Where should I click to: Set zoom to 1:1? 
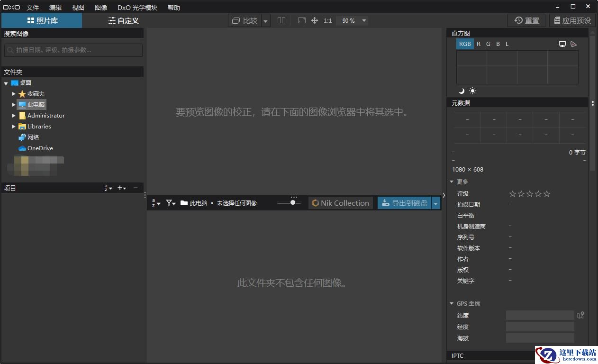click(x=327, y=21)
